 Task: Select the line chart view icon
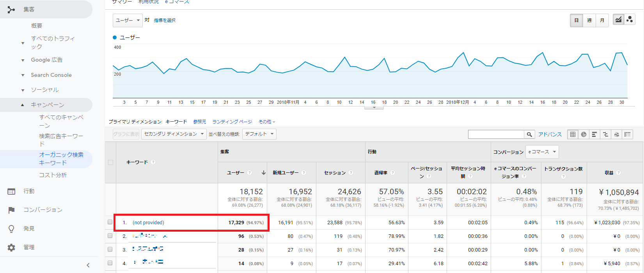pos(618,20)
